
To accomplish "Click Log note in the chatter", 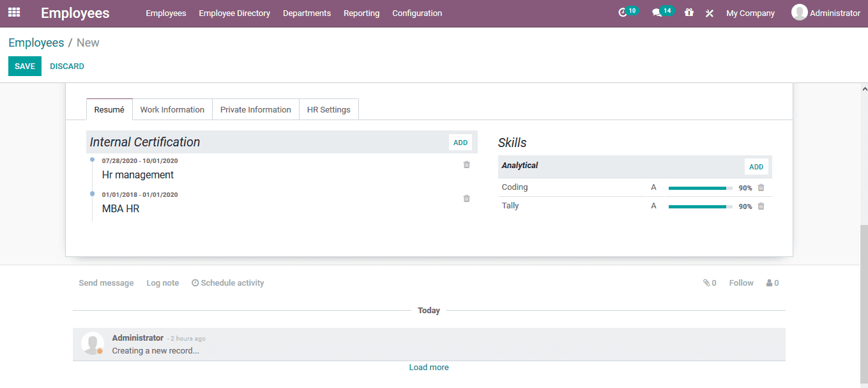I will pos(162,282).
